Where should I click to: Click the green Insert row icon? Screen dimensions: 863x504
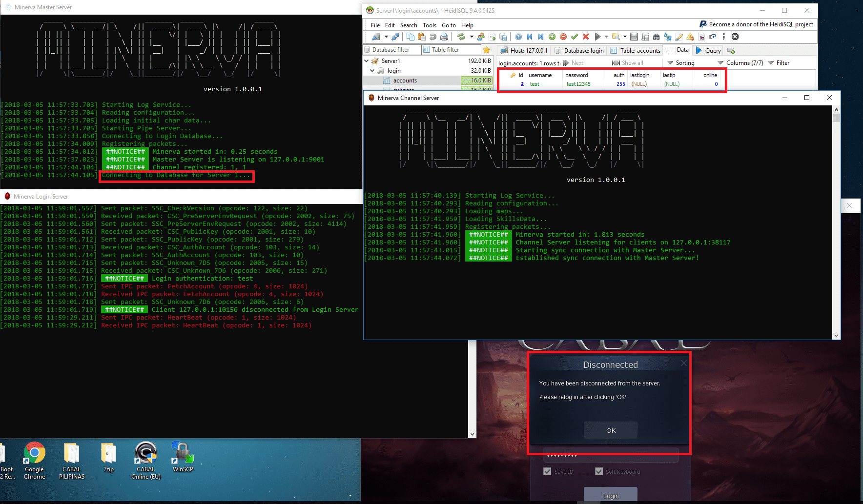click(x=552, y=37)
